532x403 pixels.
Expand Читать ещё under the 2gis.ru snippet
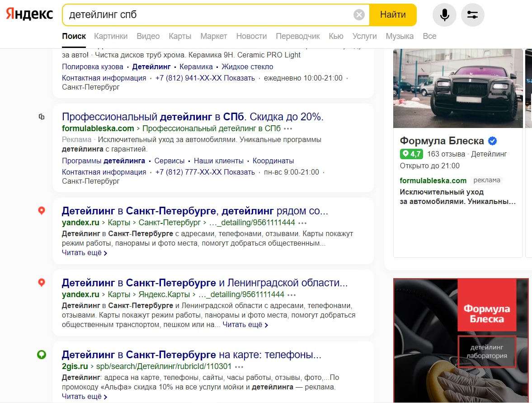click(85, 396)
